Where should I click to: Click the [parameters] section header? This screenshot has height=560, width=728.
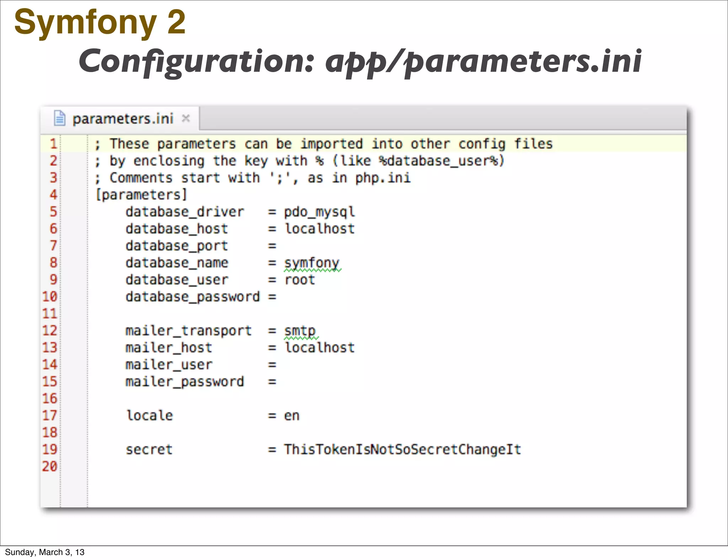[x=141, y=195]
